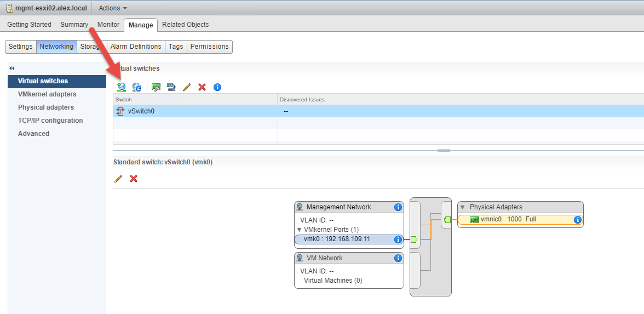
Task: Click info icon in Virtual switches toolbar
Action: (217, 87)
